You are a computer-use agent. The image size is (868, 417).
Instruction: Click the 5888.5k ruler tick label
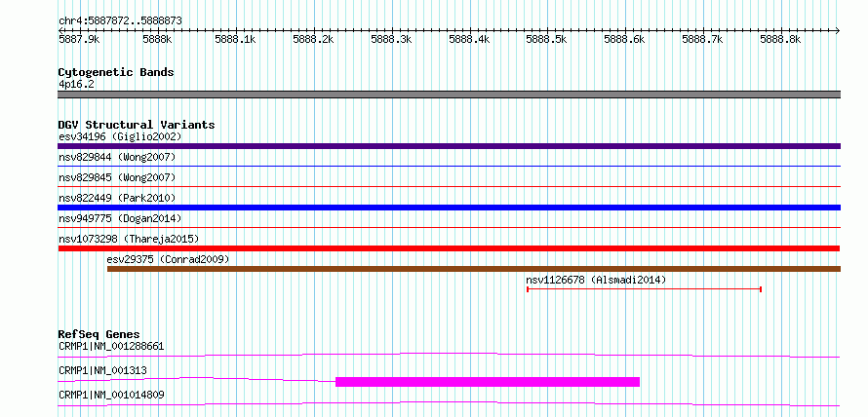[547, 40]
